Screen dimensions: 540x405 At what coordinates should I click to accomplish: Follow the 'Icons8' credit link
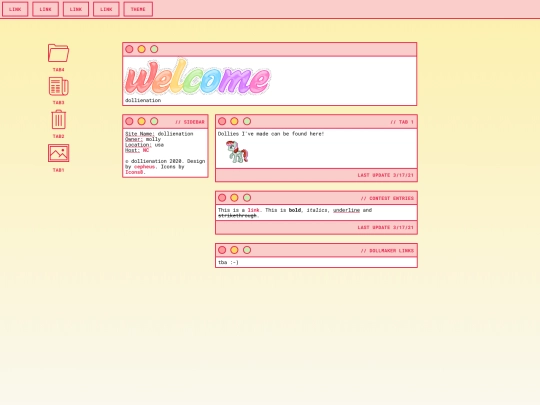[134, 172]
